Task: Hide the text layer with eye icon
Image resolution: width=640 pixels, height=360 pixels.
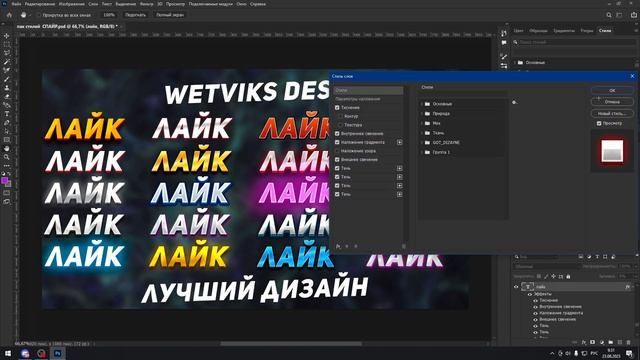Action: [516, 287]
